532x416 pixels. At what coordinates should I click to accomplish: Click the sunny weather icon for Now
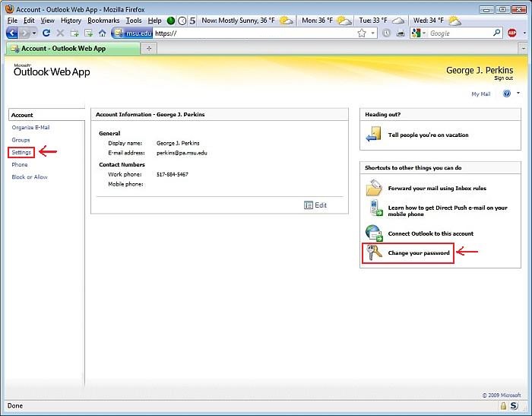pyautogui.click(x=286, y=21)
